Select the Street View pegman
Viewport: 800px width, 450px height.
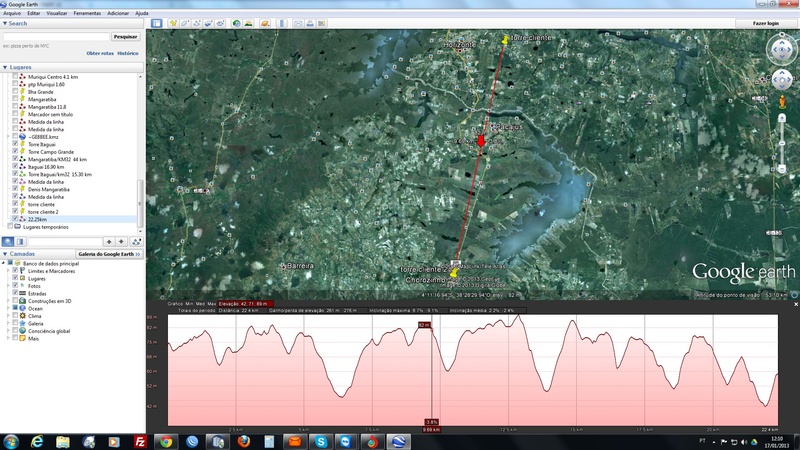[x=782, y=102]
